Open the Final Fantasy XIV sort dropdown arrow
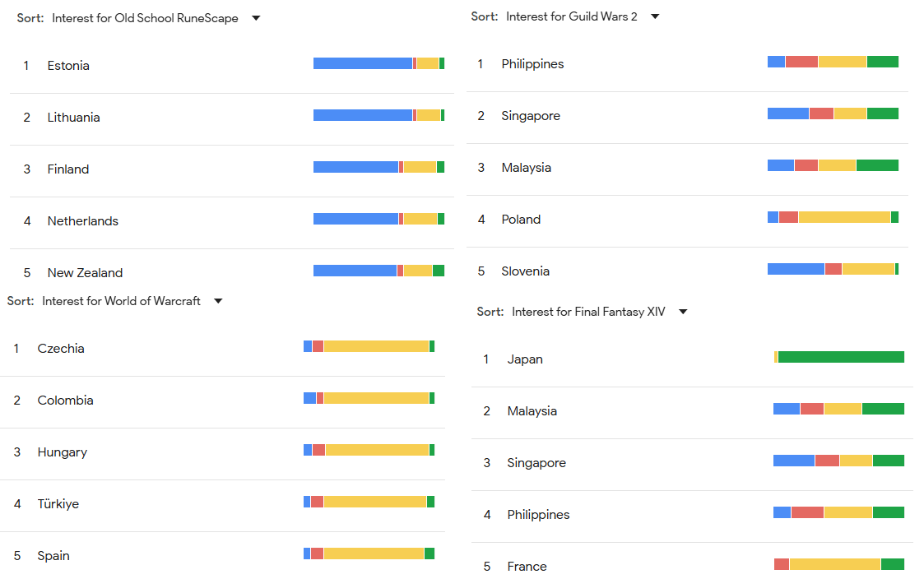 683,312
